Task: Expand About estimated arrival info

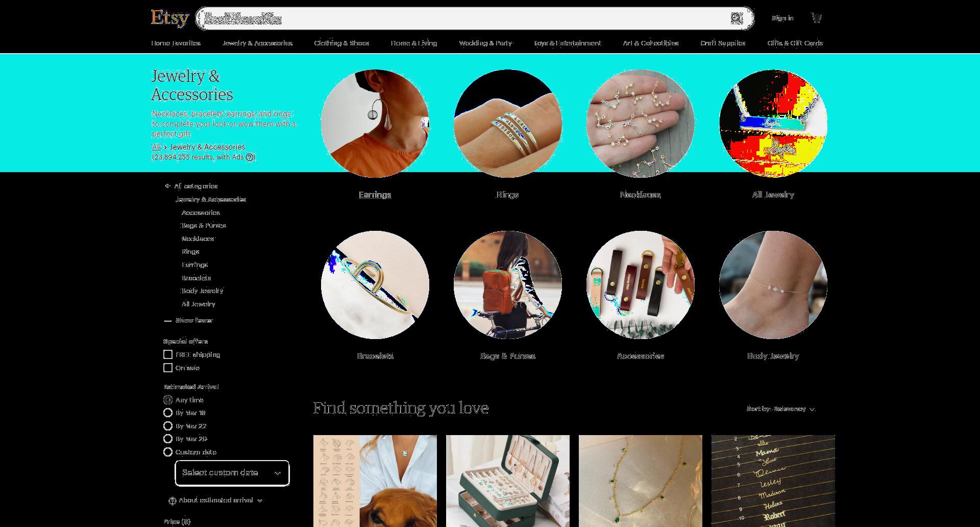Action: [215, 500]
